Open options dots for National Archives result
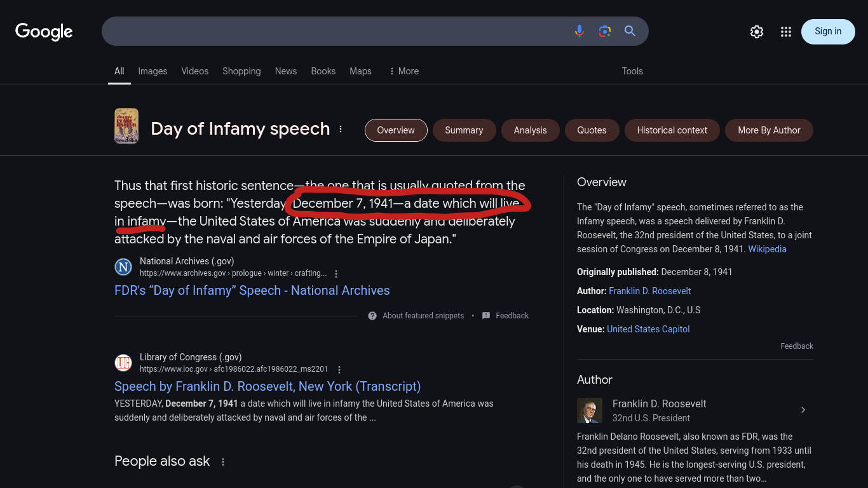This screenshot has width=868, height=488. pos(336,274)
